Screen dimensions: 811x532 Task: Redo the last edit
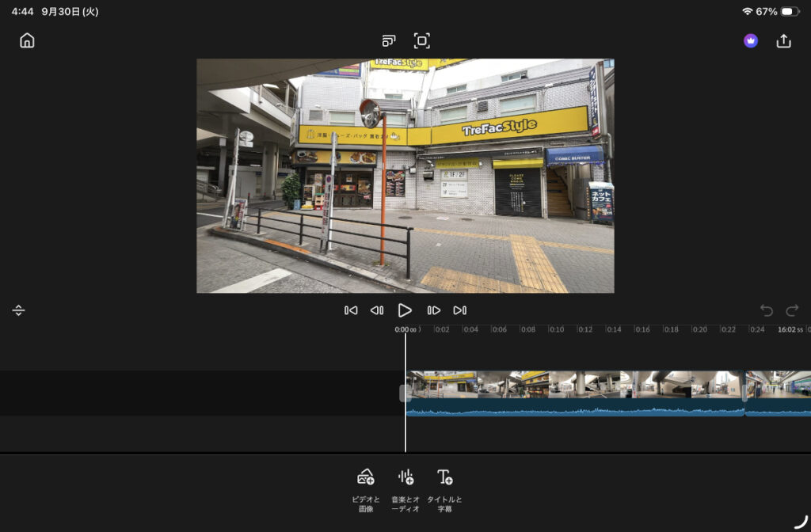(x=792, y=310)
